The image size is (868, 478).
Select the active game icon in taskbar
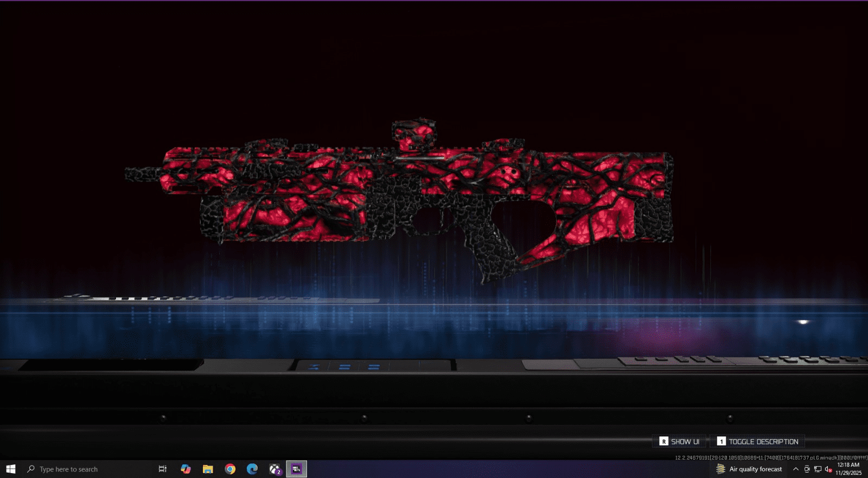click(x=296, y=469)
